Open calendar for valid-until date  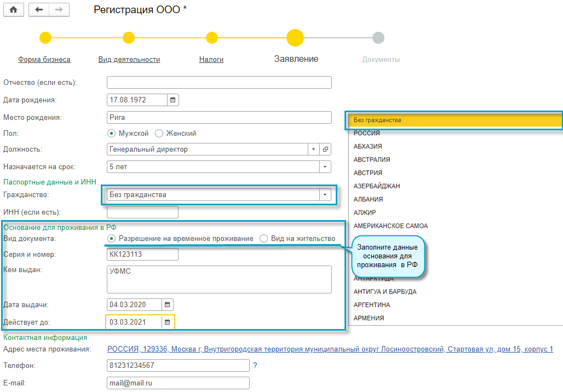pyautogui.click(x=168, y=322)
